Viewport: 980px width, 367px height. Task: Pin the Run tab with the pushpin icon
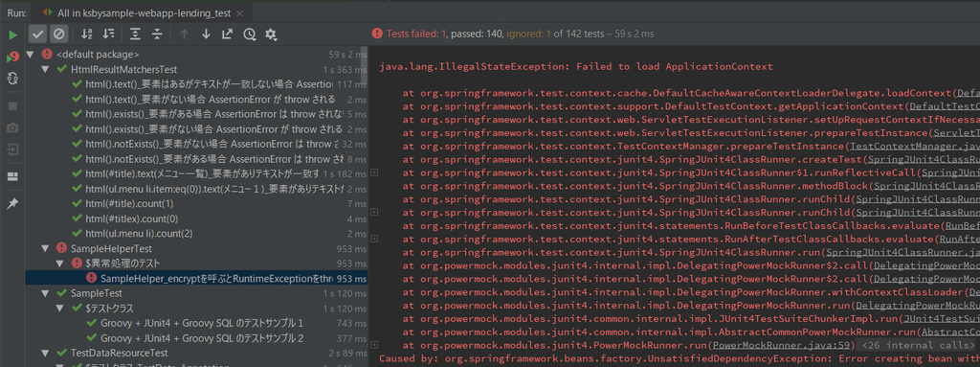(x=12, y=203)
